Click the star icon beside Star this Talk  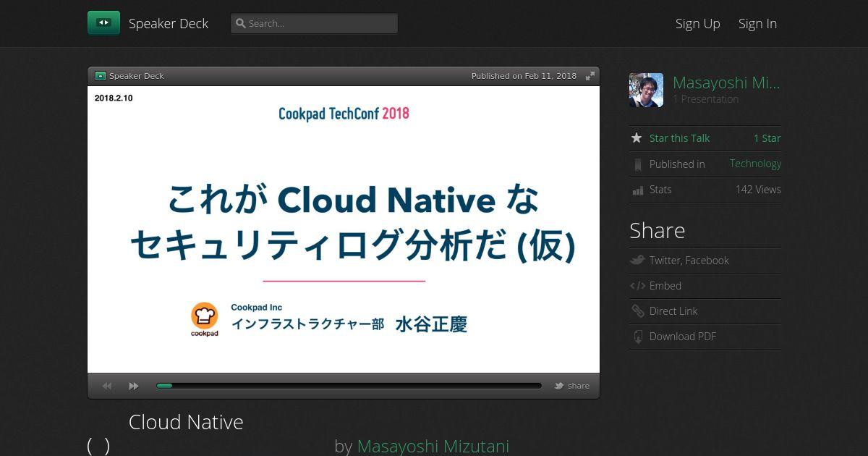click(x=637, y=138)
